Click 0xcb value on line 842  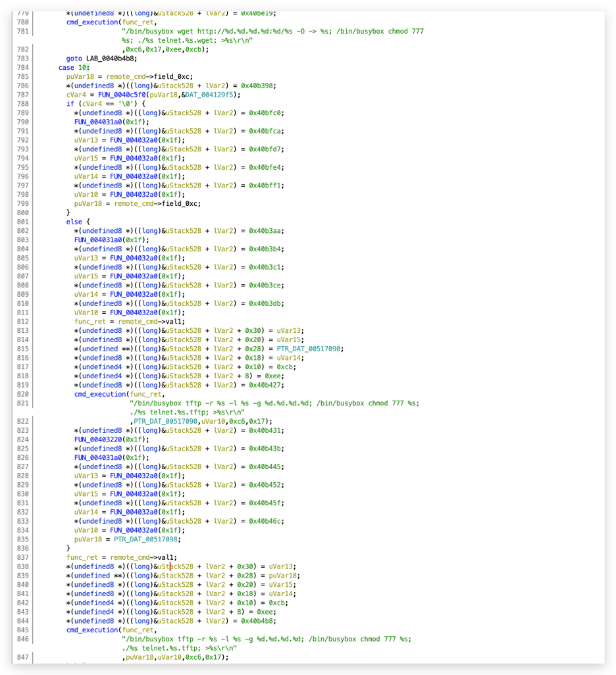[x=276, y=603]
